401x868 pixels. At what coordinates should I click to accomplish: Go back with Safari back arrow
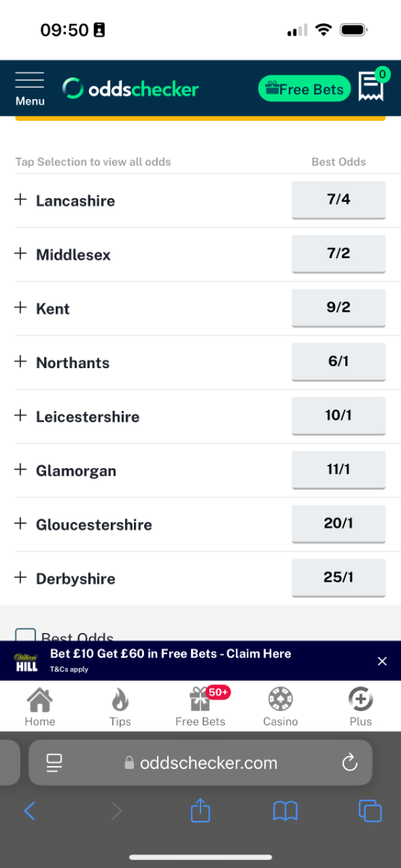pos(30,811)
